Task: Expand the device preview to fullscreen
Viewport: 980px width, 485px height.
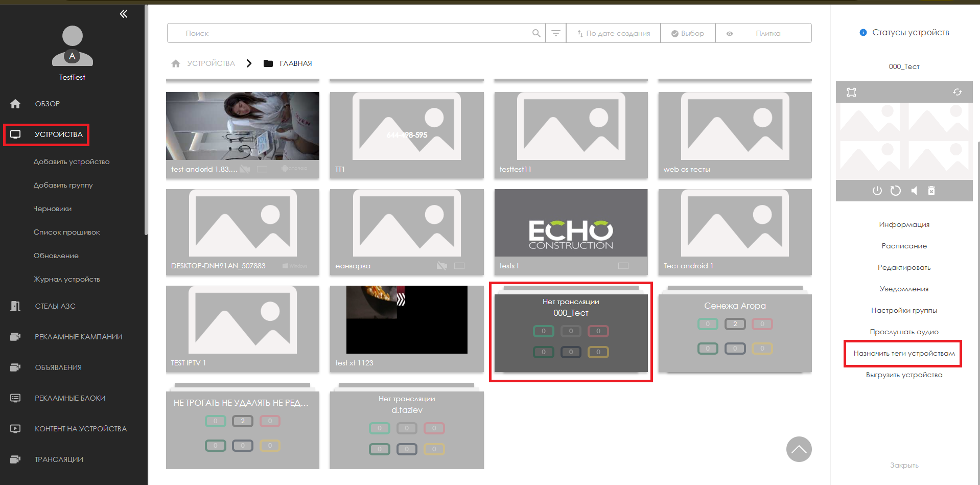Action: click(x=851, y=92)
